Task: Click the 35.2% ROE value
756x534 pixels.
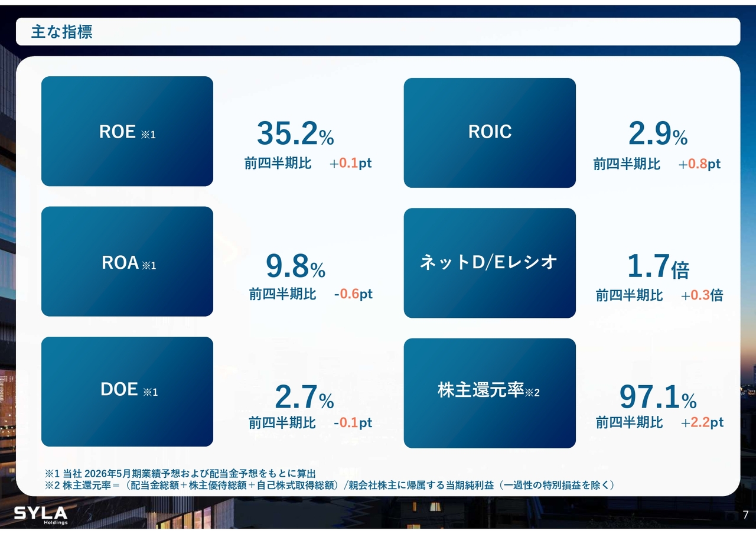Action: 295,134
